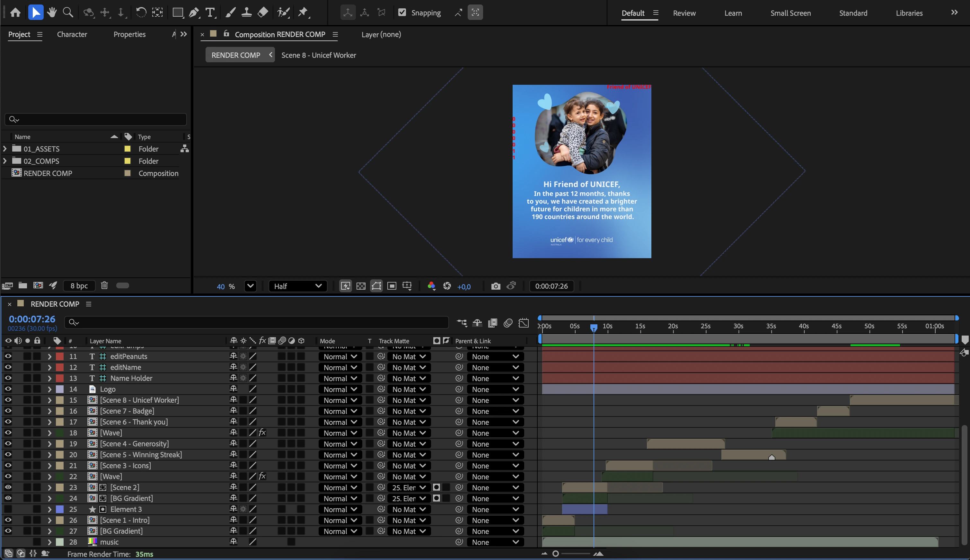Hide the music layer
This screenshot has width=970, height=560.
8,542
